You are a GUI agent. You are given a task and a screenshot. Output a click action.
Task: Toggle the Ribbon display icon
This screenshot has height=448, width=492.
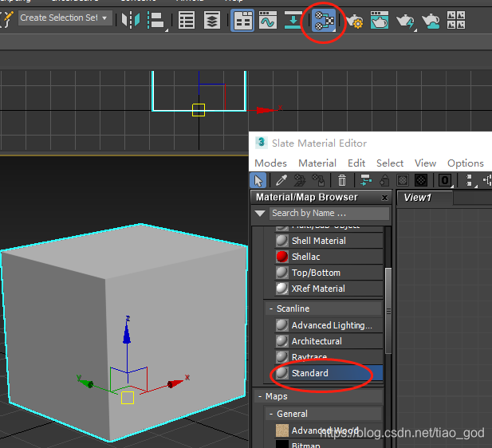pyautogui.click(x=242, y=21)
